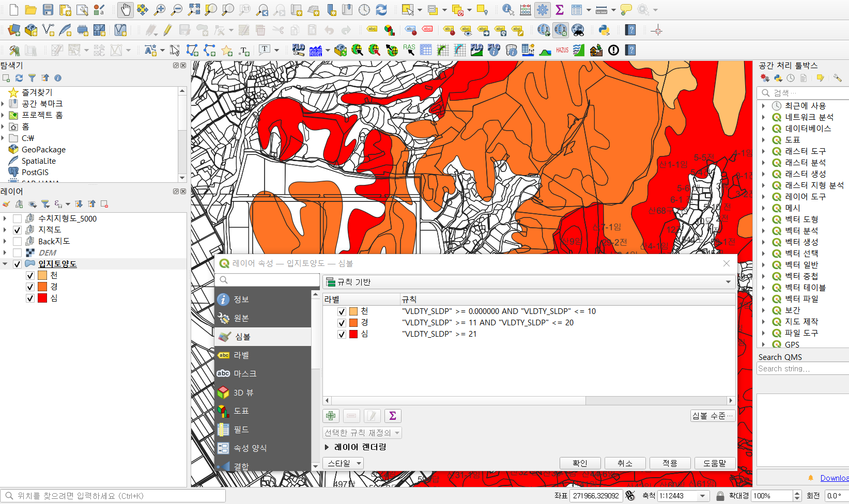This screenshot has width=849, height=504.
Task: Click the History clock icon in Processing Toolbox
Action: coord(791,78)
